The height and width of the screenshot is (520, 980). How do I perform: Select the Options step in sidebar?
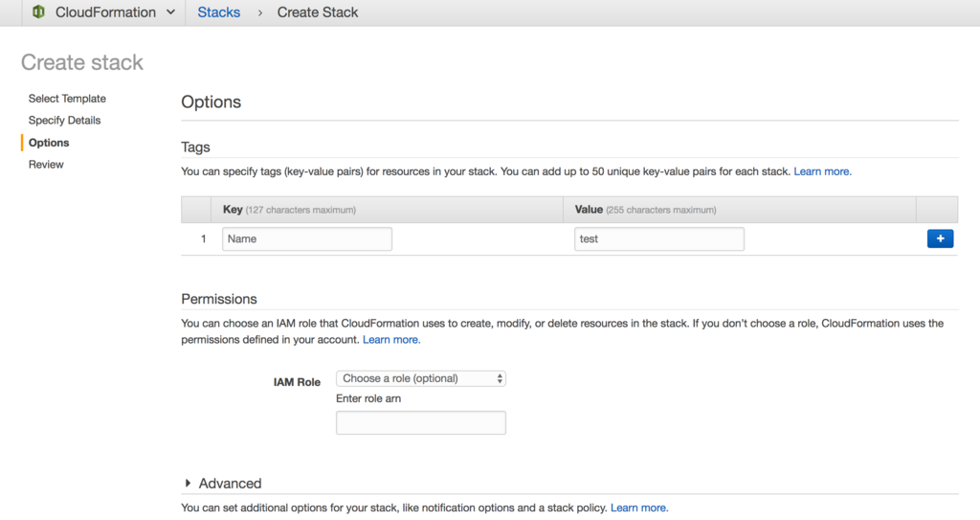[49, 143]
